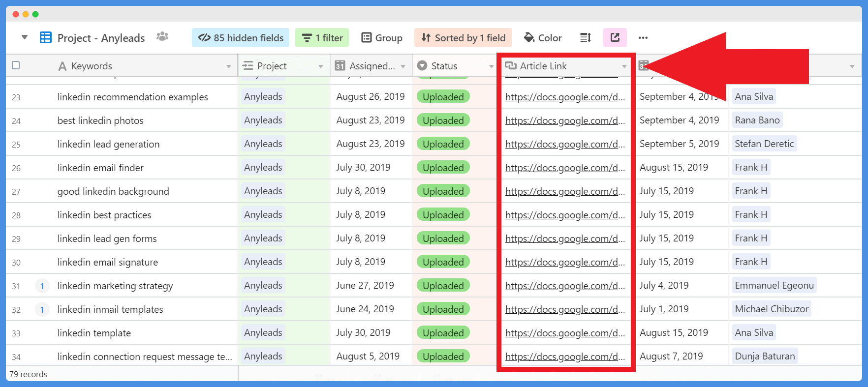The width and height of the screenshot is (868, 387).
Task: Click the Keywords text field type icon
Action: 62,66
